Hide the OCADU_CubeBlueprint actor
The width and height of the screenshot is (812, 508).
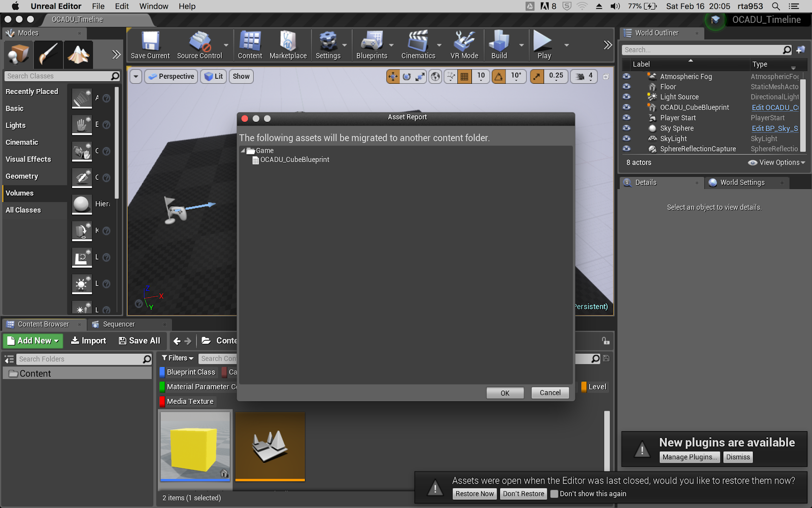(627, 107)
